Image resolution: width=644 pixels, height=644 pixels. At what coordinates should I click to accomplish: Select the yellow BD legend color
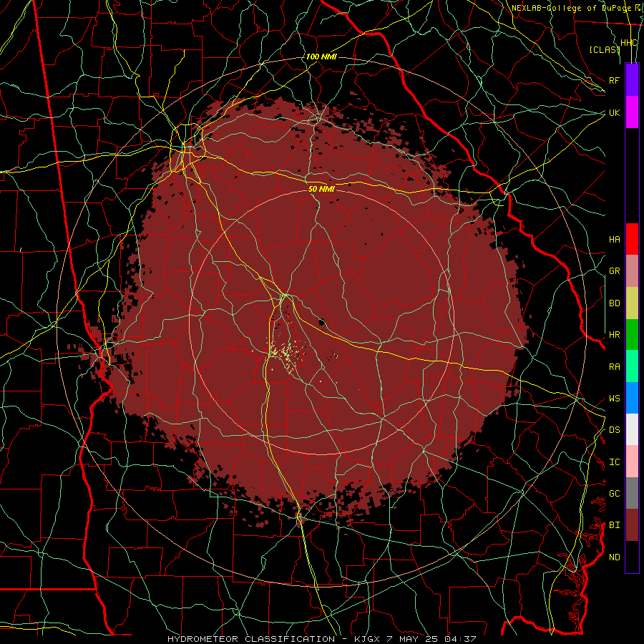click(x=632, y=303)
